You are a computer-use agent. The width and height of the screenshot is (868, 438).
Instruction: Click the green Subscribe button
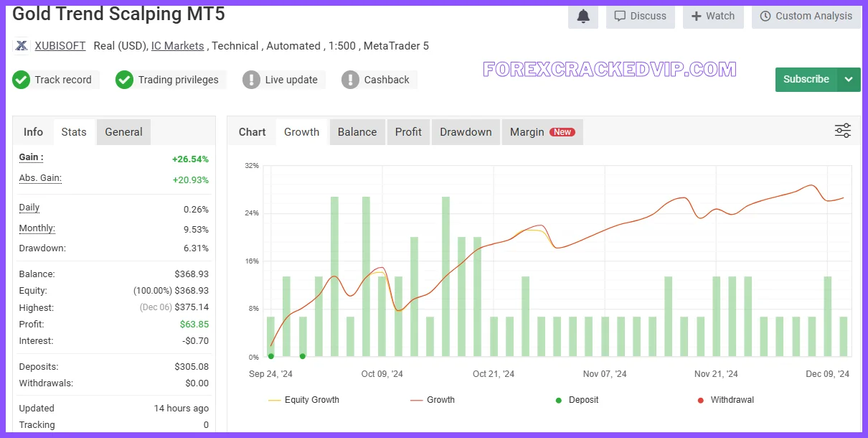pyautogui.click(x=806, y=79)
